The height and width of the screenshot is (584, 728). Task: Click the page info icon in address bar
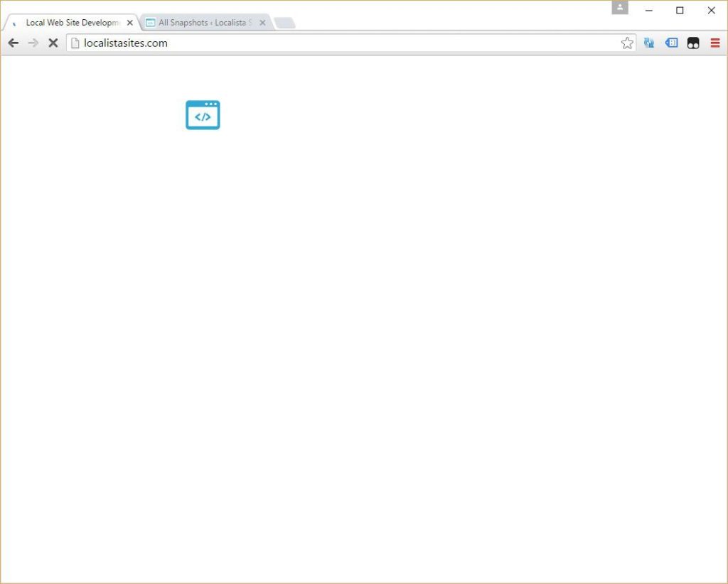tap(75, 43)
